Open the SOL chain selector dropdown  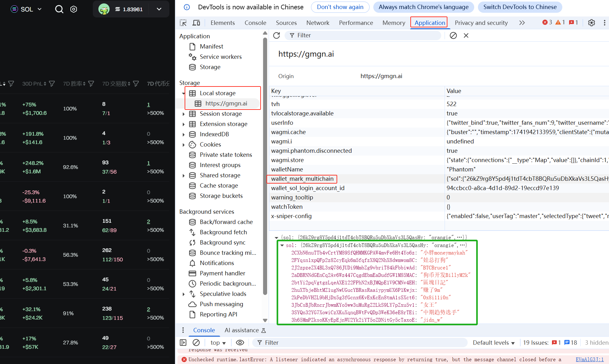click(26, 9)
